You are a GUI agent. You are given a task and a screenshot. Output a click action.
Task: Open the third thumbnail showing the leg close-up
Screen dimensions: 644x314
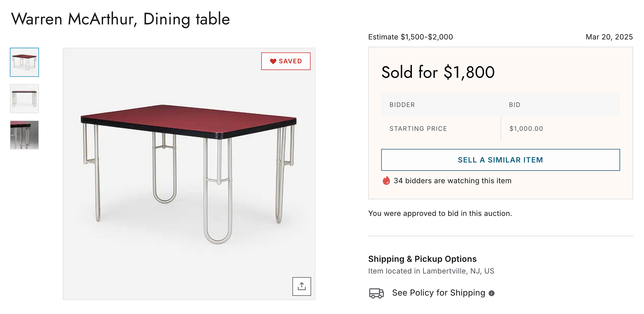24,135
